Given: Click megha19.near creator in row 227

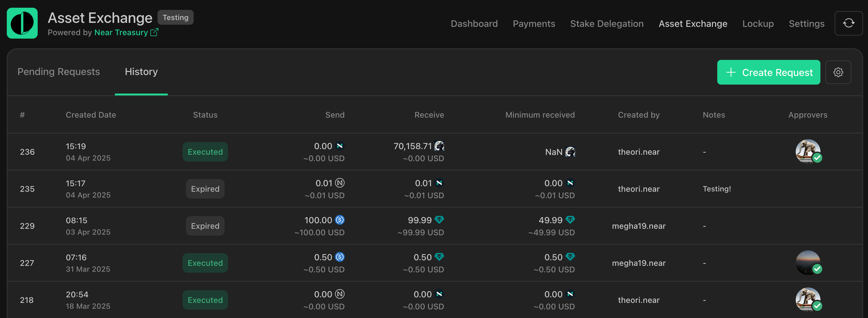Looking at the screenshot, I should (638, 263).
